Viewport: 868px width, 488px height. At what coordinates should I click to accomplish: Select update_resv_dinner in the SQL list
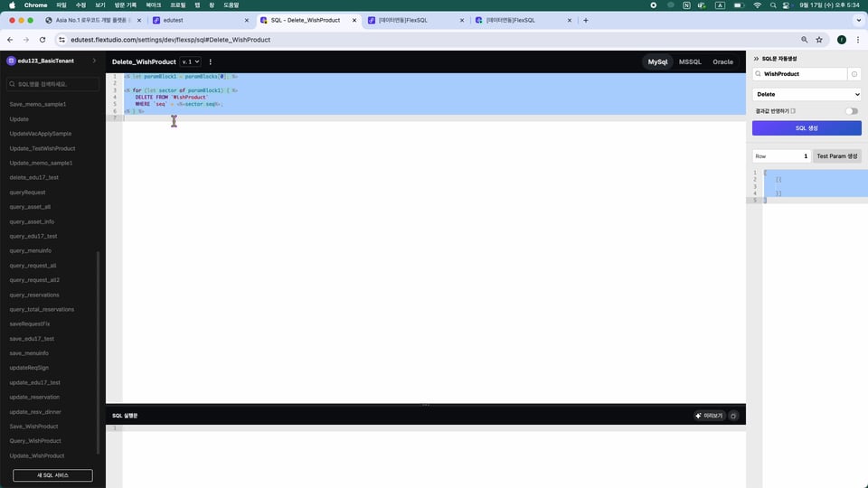[35, 412]
